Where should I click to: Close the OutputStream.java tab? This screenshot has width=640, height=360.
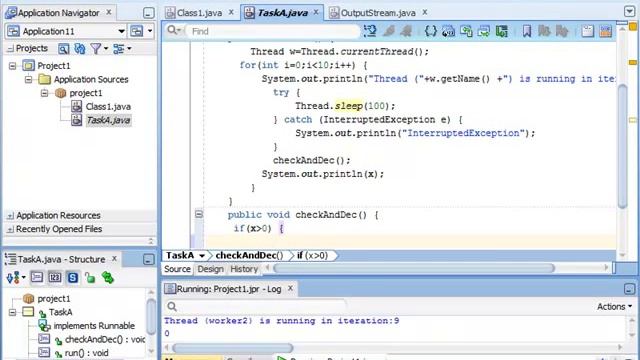click(424, 13)
